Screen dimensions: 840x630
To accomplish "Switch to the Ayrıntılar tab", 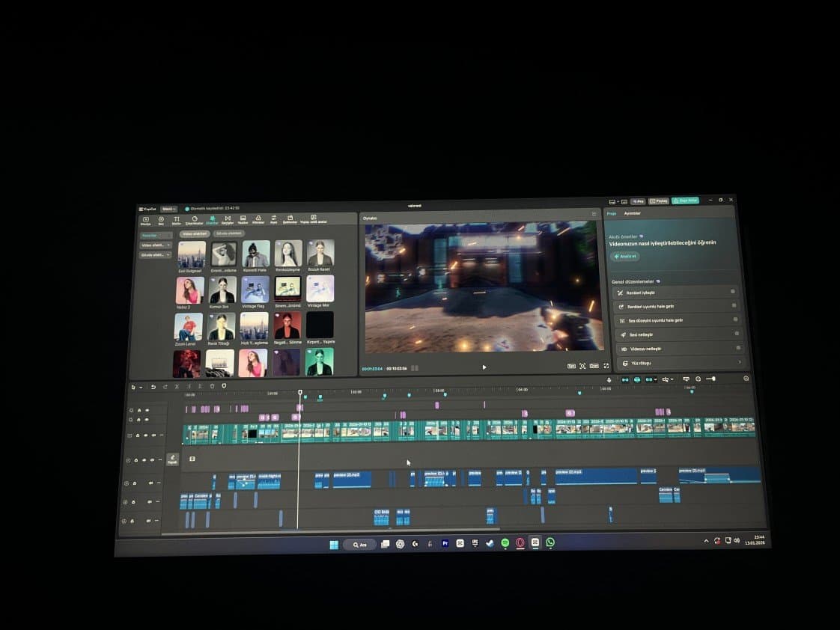I will (632, 213).
